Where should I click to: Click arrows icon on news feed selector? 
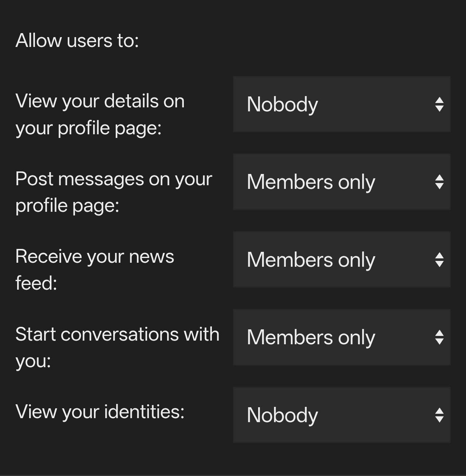pos(439,260)
